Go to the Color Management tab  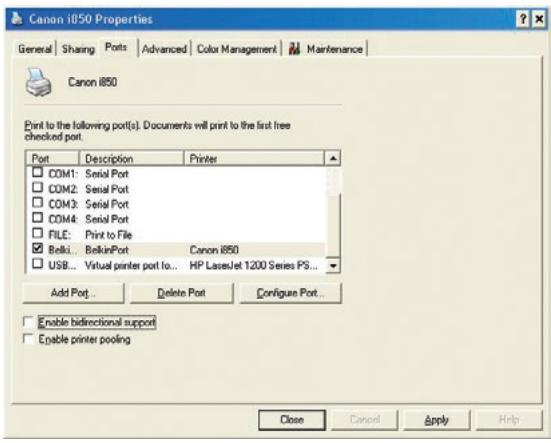point(236,49)
